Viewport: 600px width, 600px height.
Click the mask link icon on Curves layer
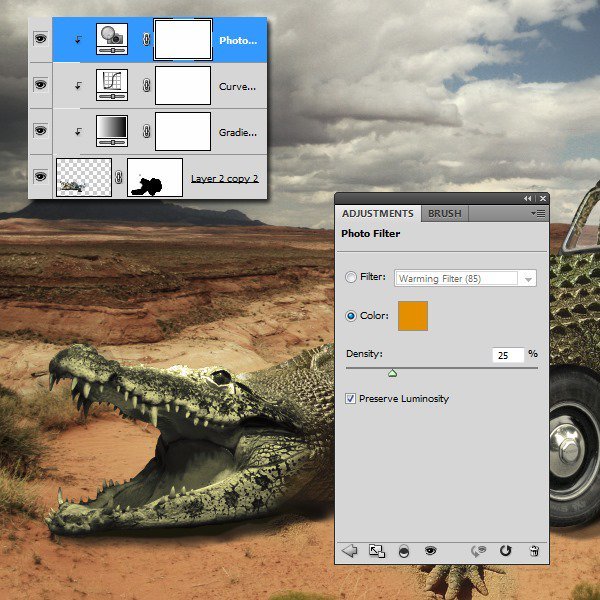click(146, 85)
